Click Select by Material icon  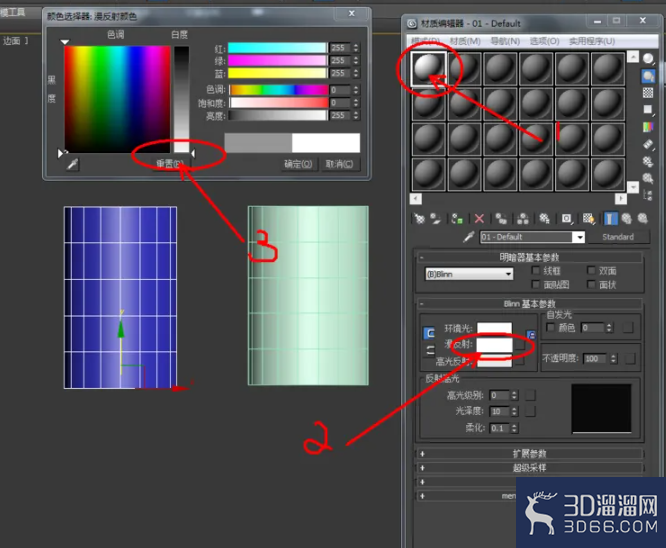(648, 178)
